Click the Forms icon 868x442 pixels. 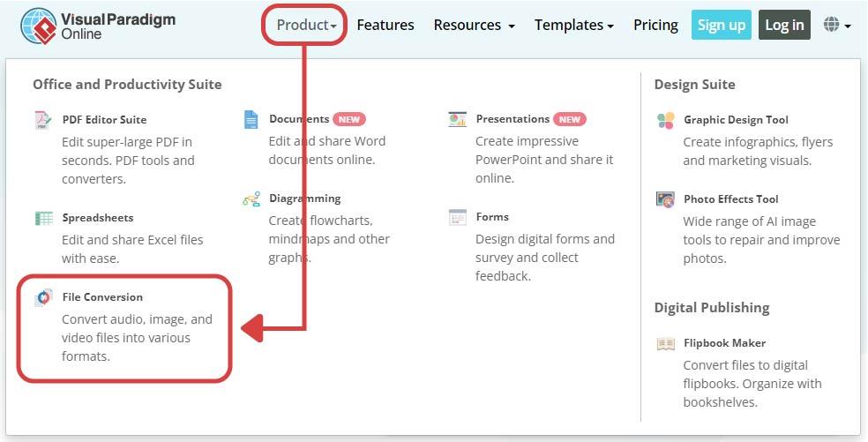(x=457, y=217)
